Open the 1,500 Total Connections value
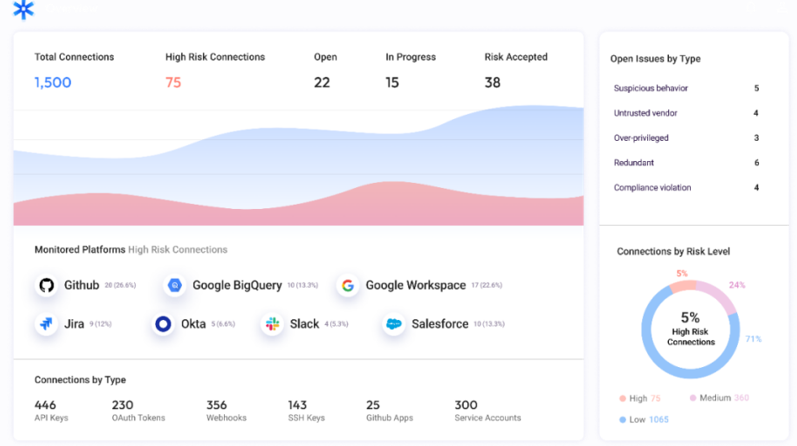 (53, 83)
